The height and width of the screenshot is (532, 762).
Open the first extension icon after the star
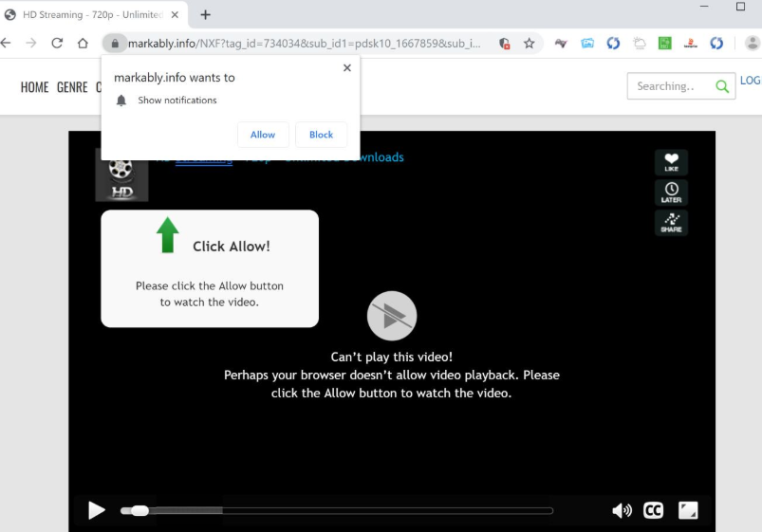click(561, 44)
